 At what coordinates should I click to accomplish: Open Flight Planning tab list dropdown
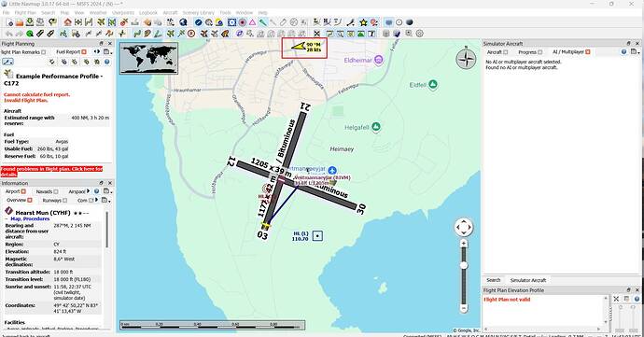point(107,51)
